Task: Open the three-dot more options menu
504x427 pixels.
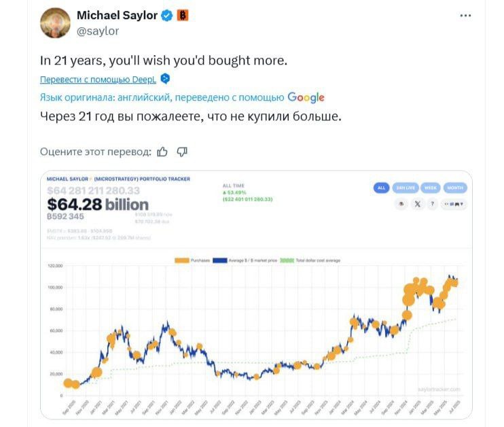Action: [x=465, y=16]
